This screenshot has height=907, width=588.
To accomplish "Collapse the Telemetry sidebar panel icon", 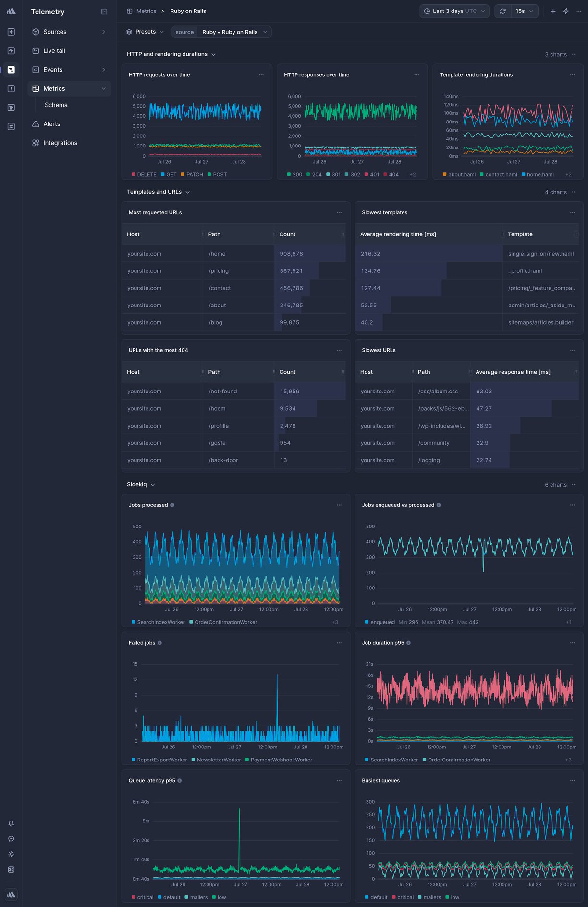I will tap(104, 12).
